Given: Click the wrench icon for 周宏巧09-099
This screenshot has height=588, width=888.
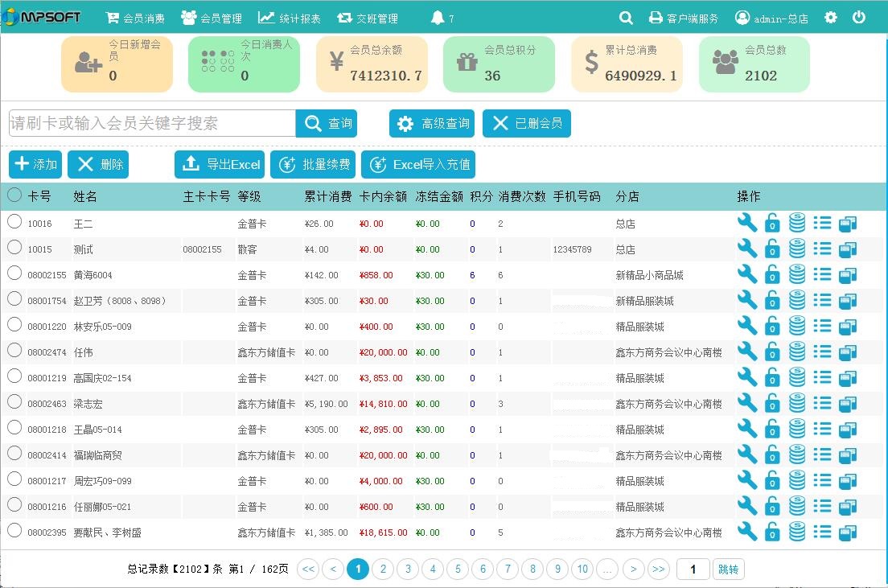Looking at the screenshot, I should coord(747,479).
